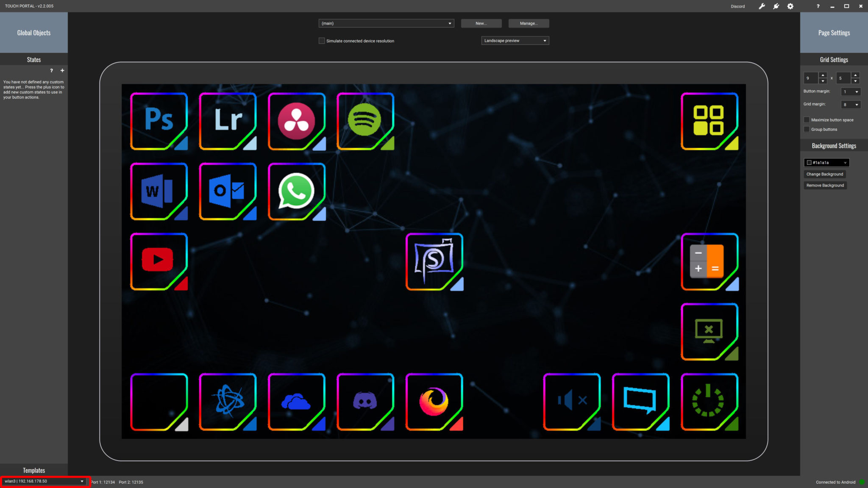Expand the #1a1a1a background color dropdown
This screenshot has height=488, width=868.
[826, 163]
